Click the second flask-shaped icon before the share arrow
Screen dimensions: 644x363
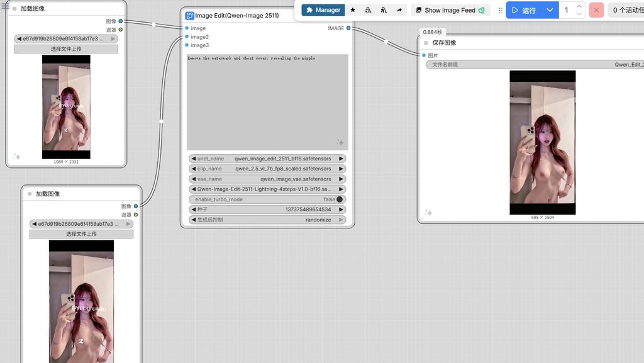(384, 10)
